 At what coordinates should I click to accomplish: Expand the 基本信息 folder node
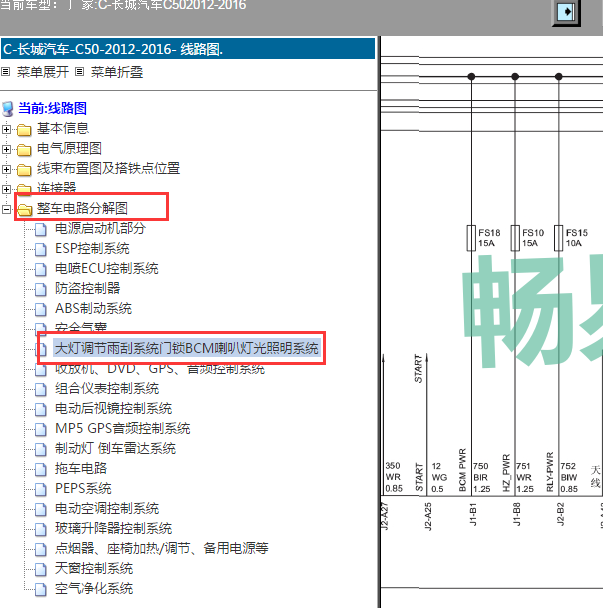tap(6, 129)
